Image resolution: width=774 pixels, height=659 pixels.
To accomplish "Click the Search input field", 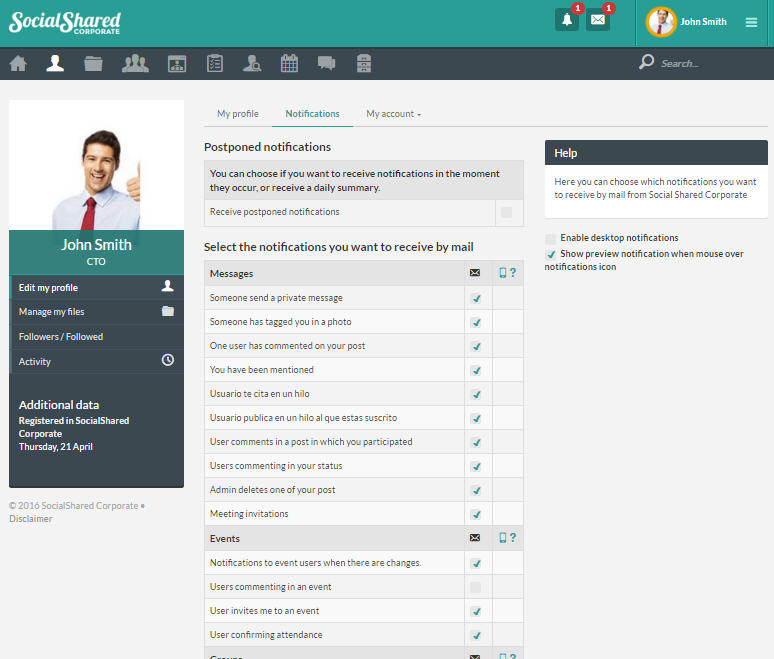I will click(700, 64).
